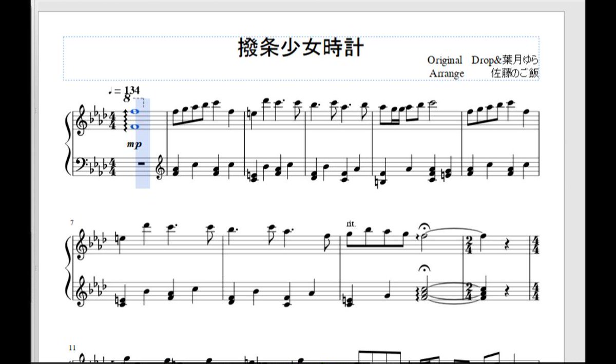
Task: Select the whole rest in the bass staff
Action: coord(142,165)
